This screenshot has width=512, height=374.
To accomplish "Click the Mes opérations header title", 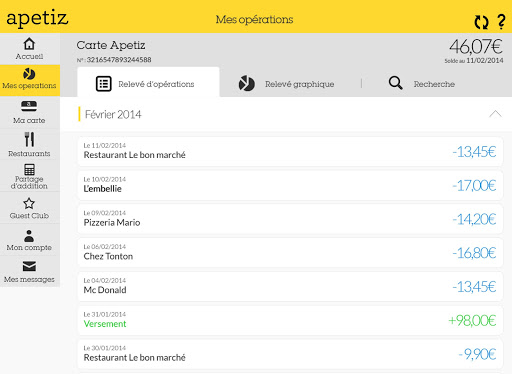I will [254, 20].
